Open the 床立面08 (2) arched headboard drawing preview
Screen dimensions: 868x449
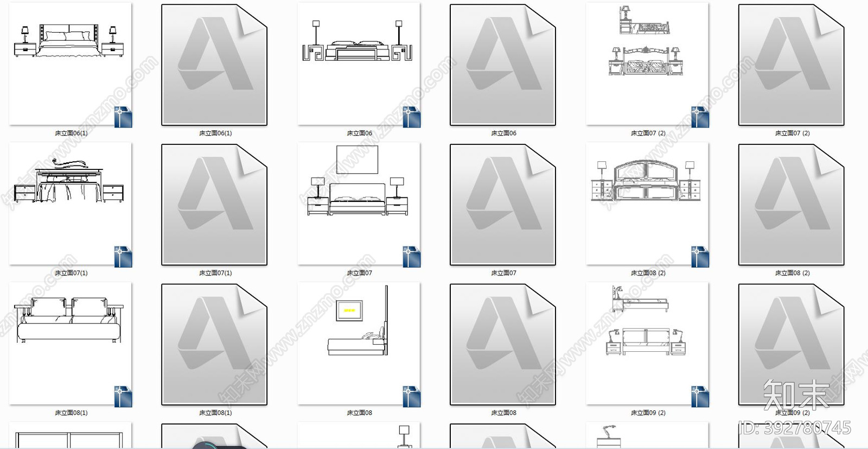[x=647, y=204]
